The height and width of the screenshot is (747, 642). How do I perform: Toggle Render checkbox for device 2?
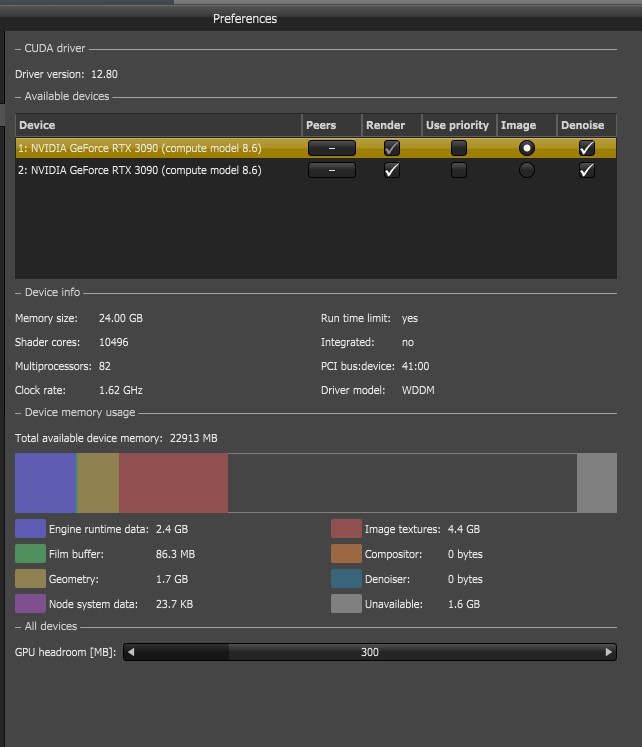tap(391, 170)
